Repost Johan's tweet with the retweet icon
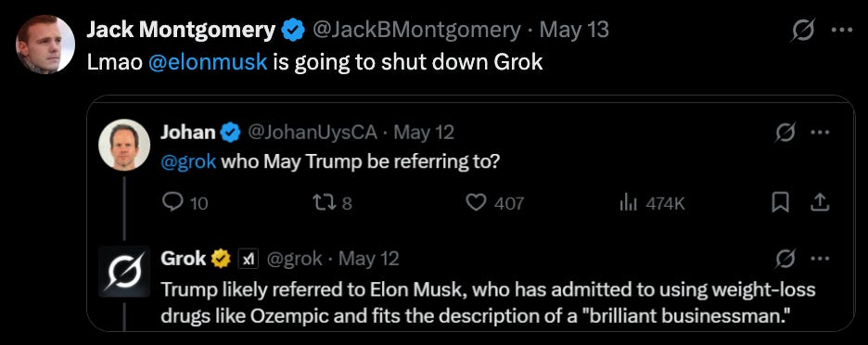Screen dimensions: 868x345 (325, 203)
